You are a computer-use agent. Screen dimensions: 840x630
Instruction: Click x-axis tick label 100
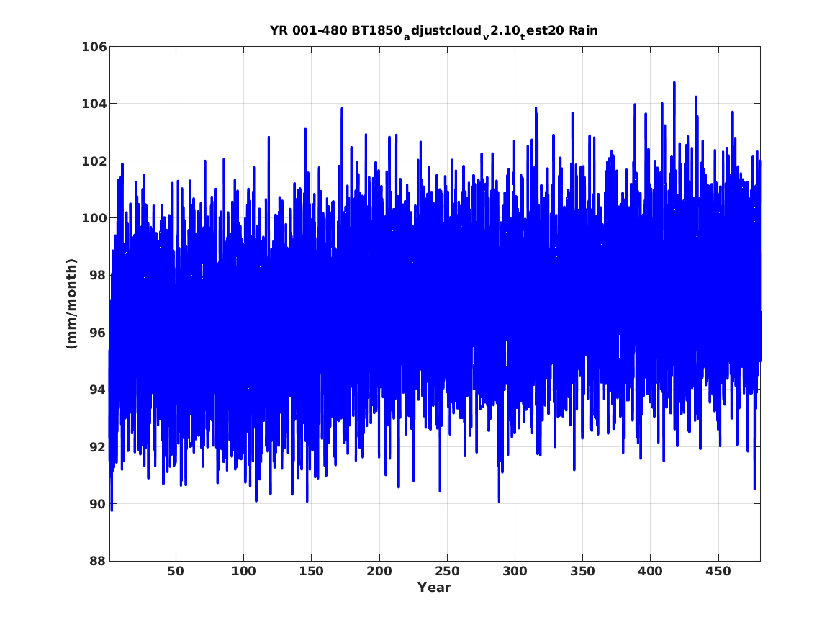click(243, 571)
